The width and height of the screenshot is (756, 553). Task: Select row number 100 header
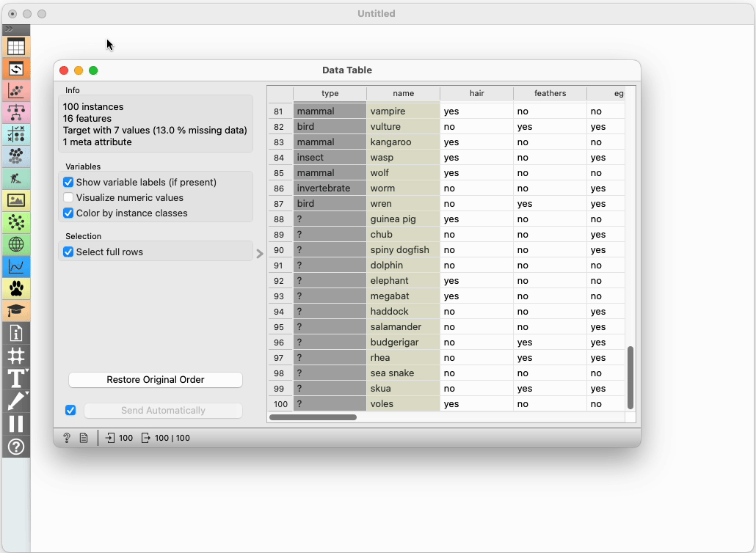click(x=280, y=404)
